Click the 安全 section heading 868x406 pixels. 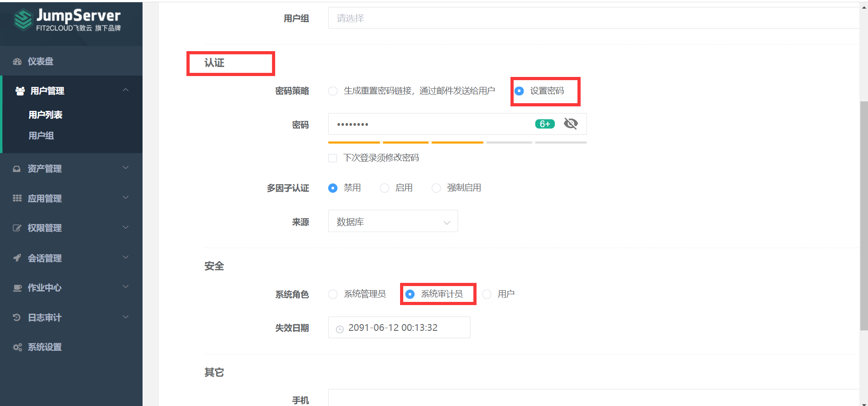pos(214,266)
